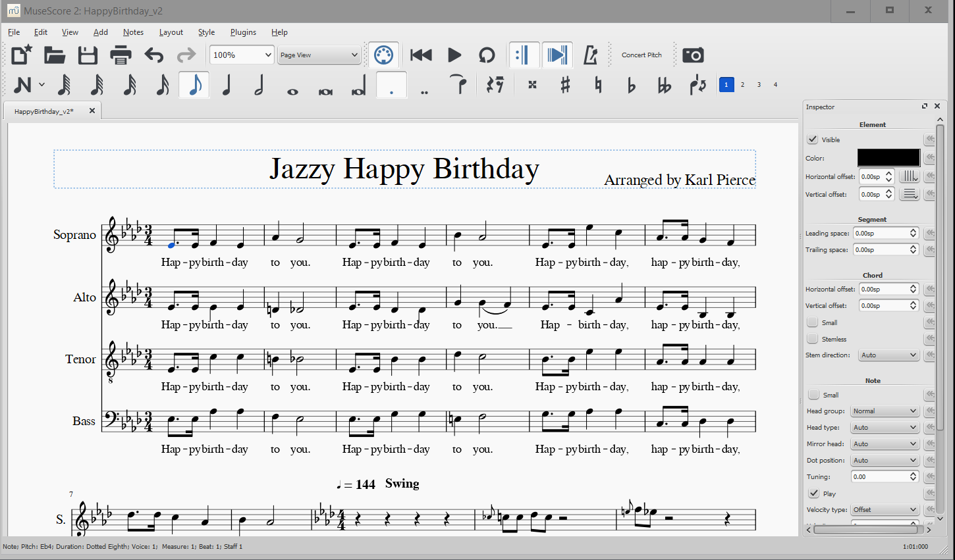This screenshot has width=955, height=560.
Task: Insert a rest
Action: tap(495, 85)
